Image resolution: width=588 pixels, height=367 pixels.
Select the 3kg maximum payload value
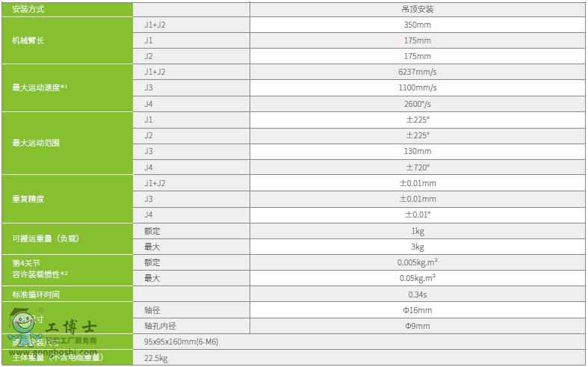point(417,247)
